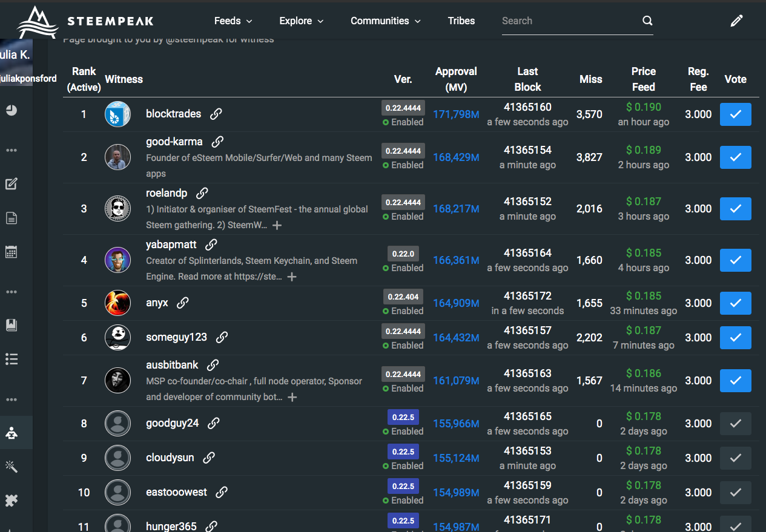766x532 pixels.
Task: Open anyx witness profile name
Action: [157, 303]
